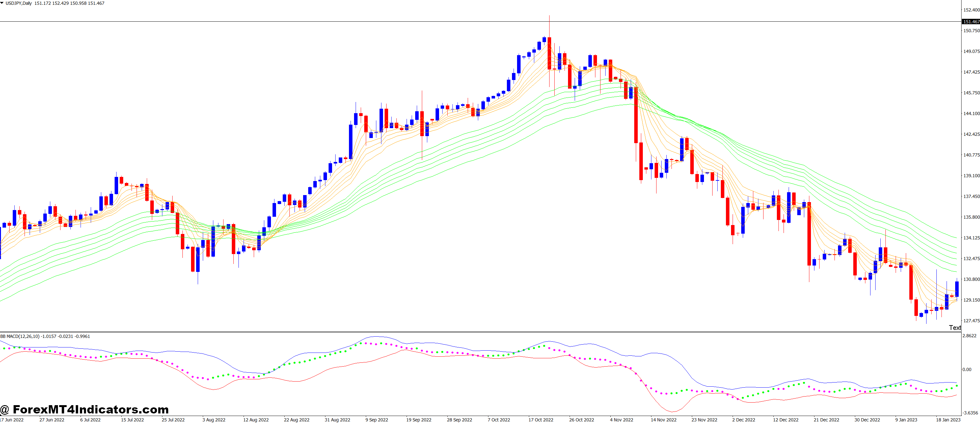
Task: Click the triangle arrow beside USDJPY,Daily
Action: (x=2, y=3)
